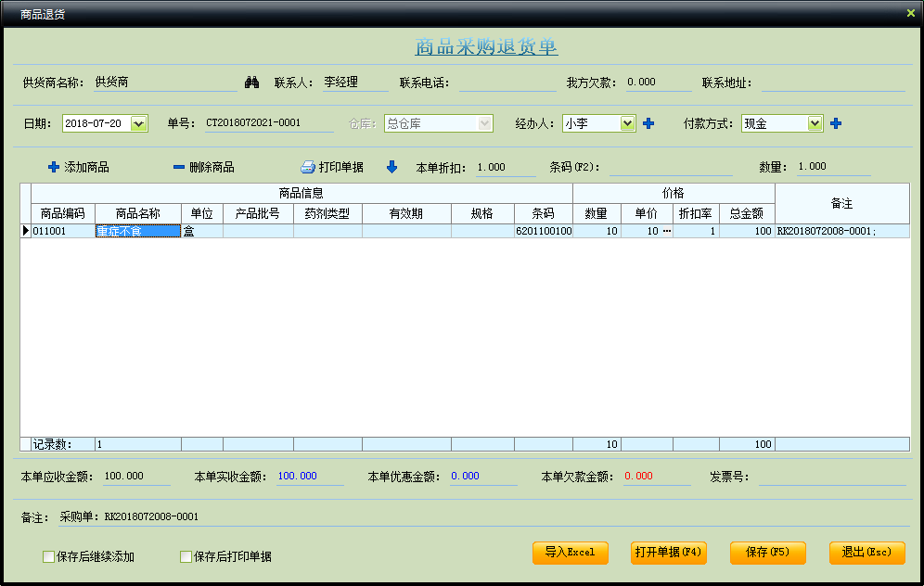Click the 发票号 input field
Screen dimensions: 924x586
832,477
